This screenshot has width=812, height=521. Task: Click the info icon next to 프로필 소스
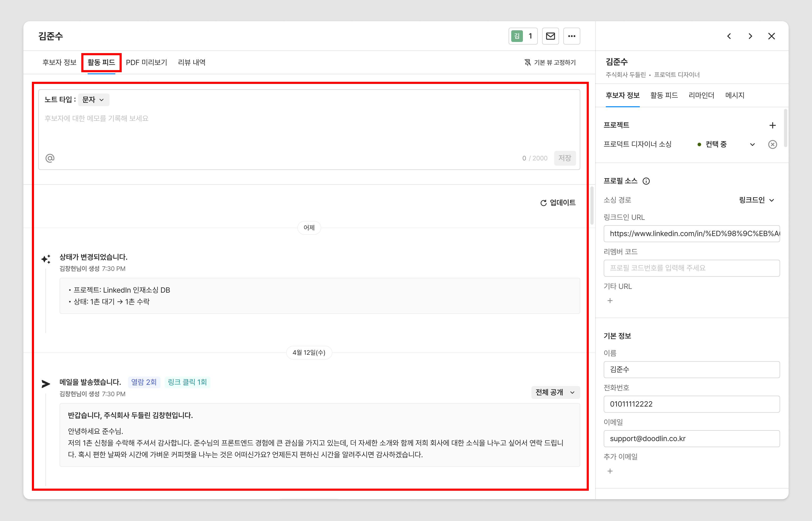[x=646, y=181]
